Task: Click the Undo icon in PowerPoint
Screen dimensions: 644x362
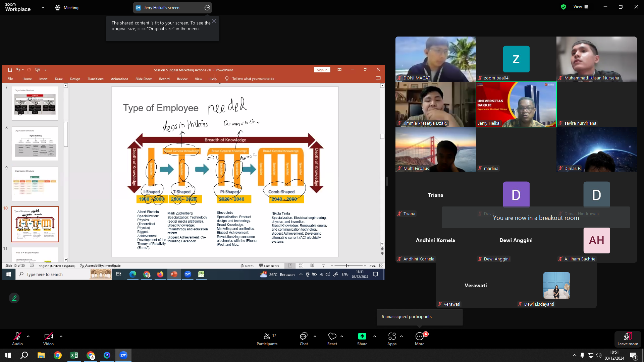Action: point(18,70)
